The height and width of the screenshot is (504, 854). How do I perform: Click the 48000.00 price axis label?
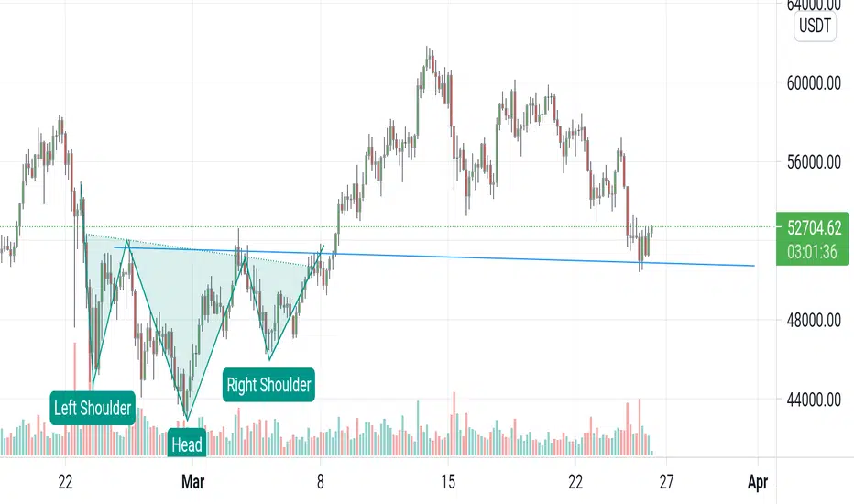(x=814, y=321)
